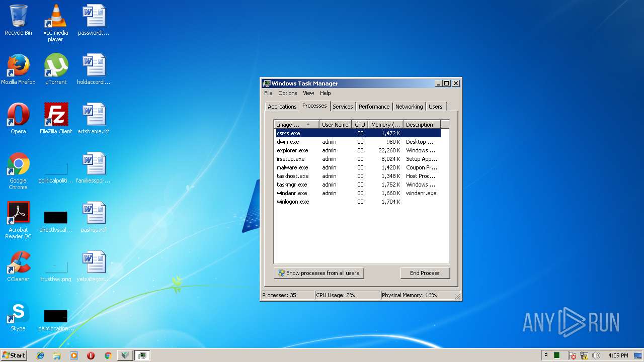Select the winlogon.exe process row
Screen dimensions: 644x362
click(x=358, y=202)
